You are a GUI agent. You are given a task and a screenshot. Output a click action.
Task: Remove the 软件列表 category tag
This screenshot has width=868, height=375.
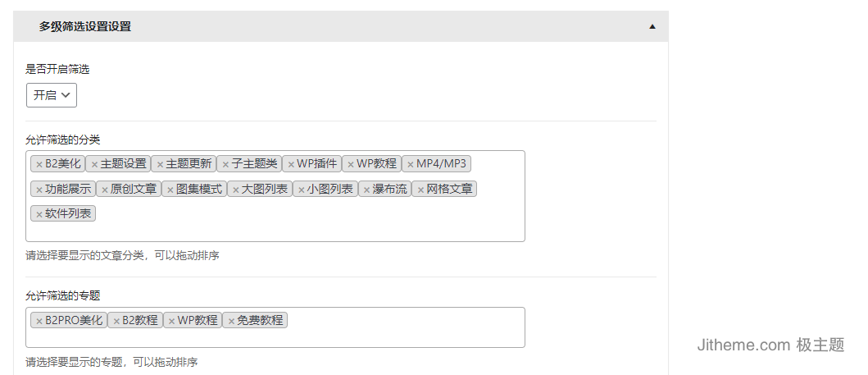[39, 214]
